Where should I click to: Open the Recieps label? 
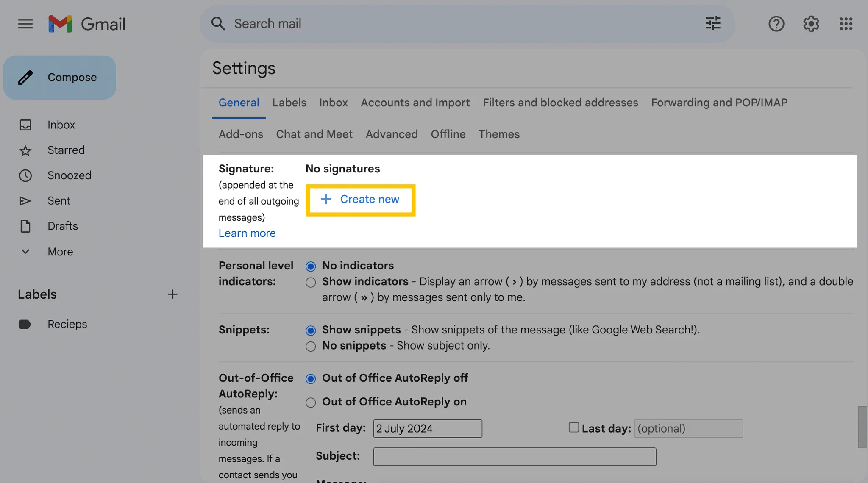tap(67, 324)
